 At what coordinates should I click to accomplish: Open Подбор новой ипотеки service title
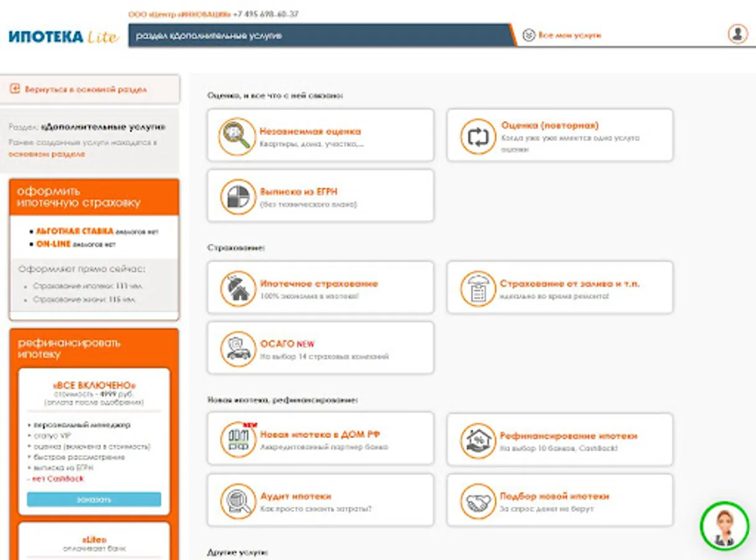pyautogui.click(x=555, y=497)
